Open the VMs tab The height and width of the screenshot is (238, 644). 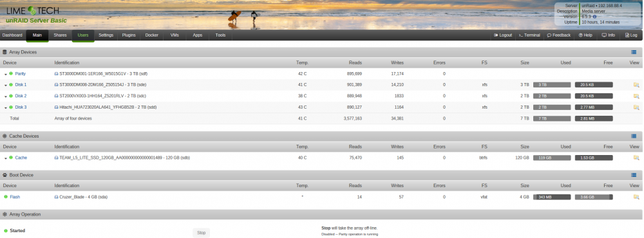tap(175, 35)
